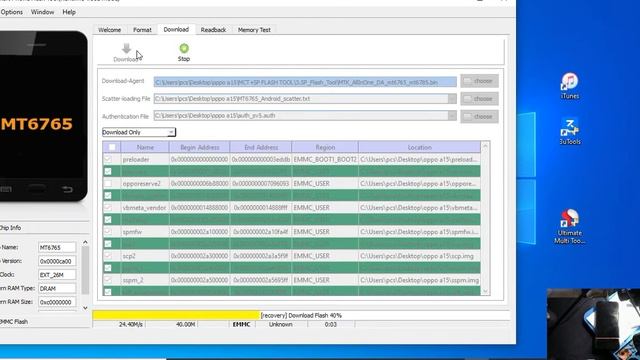Click the preloader partition name cell

(x=145, y=159)
